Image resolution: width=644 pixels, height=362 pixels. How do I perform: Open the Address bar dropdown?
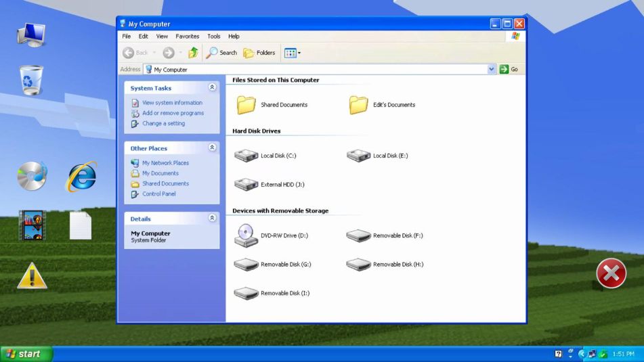pos(491,69)
